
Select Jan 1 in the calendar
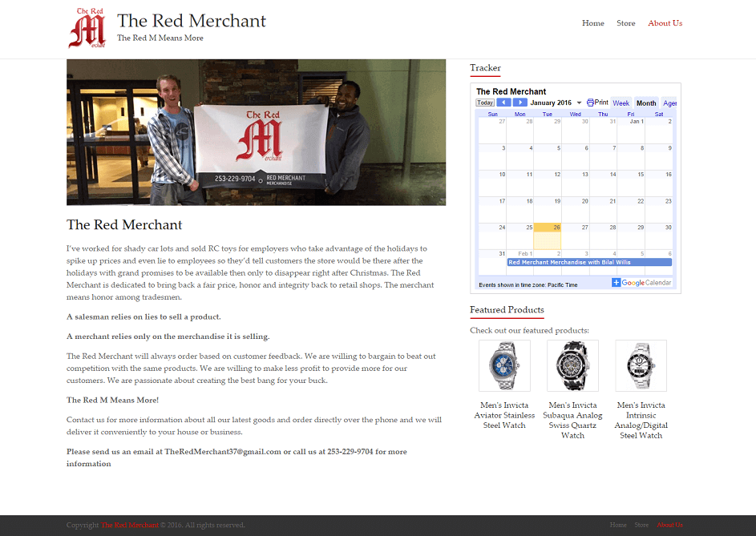(x=631, y=130)
